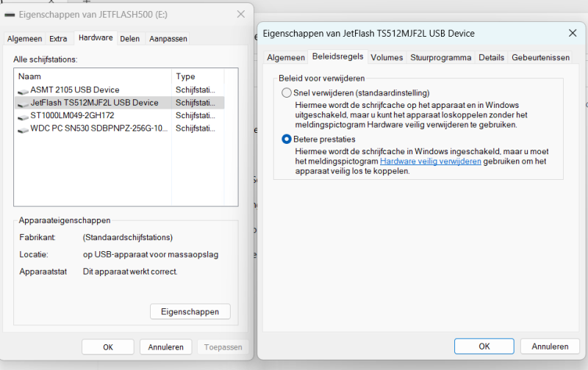Screen dimensions: 588x370
Task: Open the Hardware veilig verwijderen link
Action: [430, 161]
